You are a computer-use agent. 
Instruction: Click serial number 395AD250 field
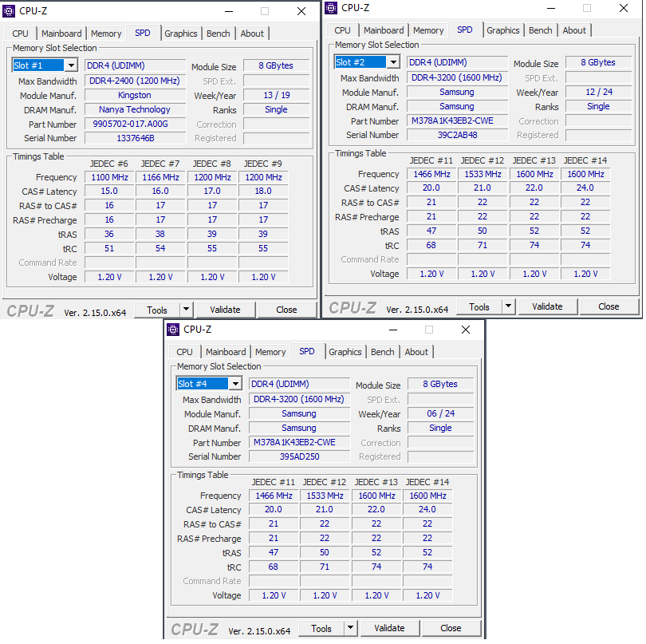coord(300,456)
